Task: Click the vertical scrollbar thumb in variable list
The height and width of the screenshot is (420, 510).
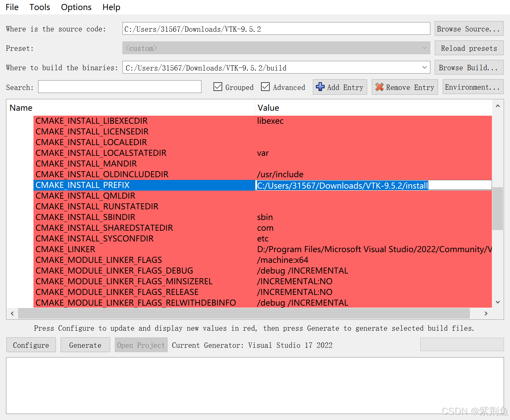Action: (498, 209)
